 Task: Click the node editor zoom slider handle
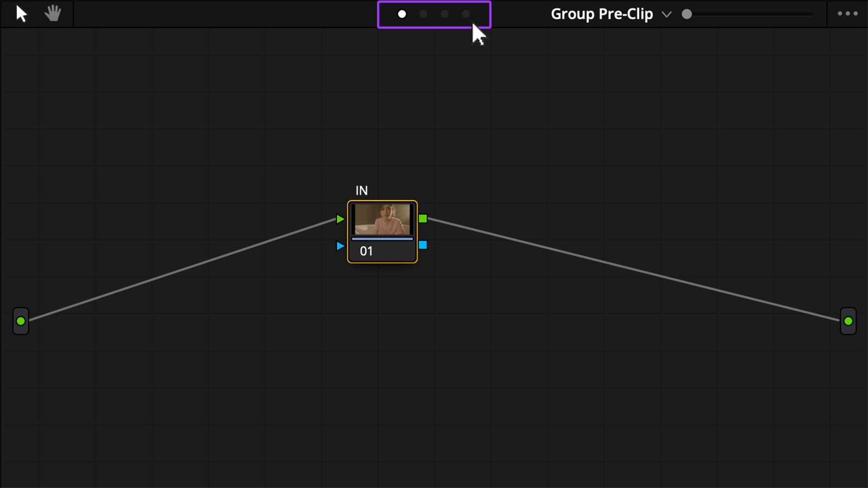pyautogui.click(x=687, y=14)
